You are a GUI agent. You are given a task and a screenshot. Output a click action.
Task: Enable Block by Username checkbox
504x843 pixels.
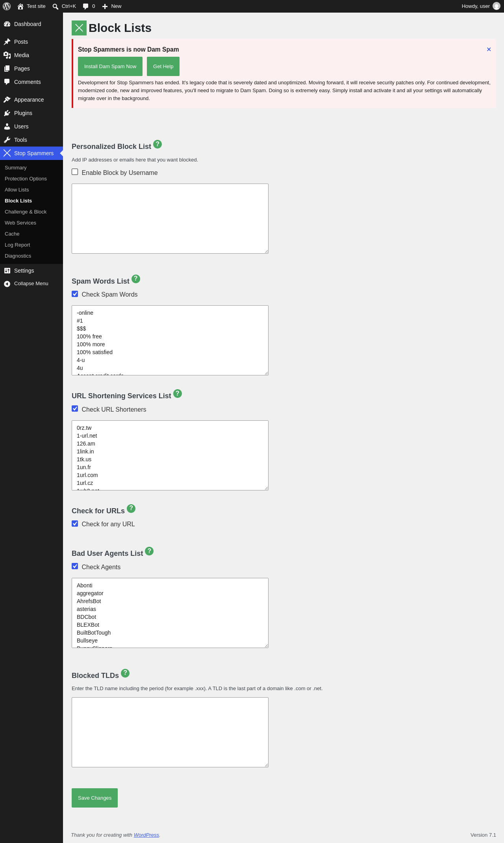[75, 172]
